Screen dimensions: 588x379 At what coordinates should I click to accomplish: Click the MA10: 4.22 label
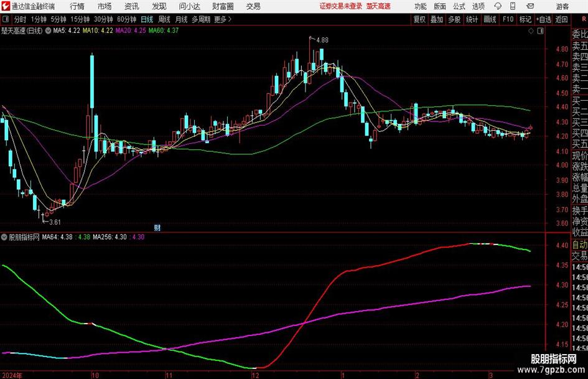98,30
